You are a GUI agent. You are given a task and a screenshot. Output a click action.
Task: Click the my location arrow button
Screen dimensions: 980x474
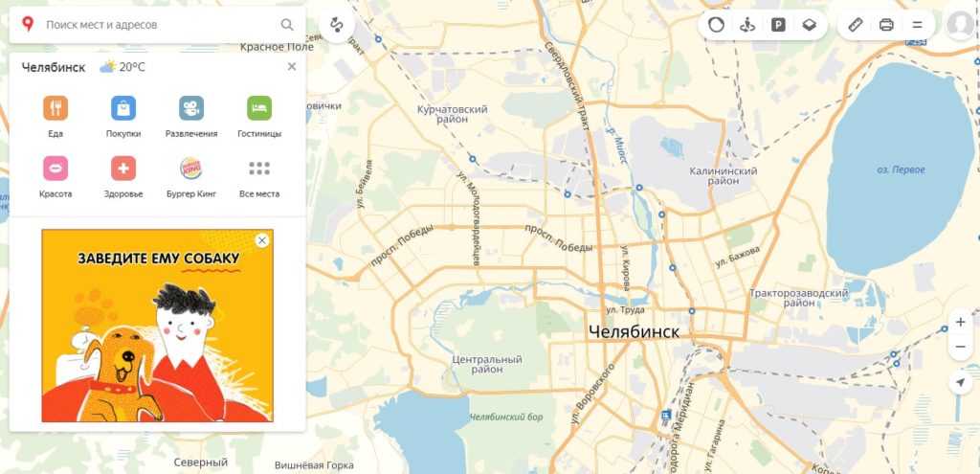961,382
